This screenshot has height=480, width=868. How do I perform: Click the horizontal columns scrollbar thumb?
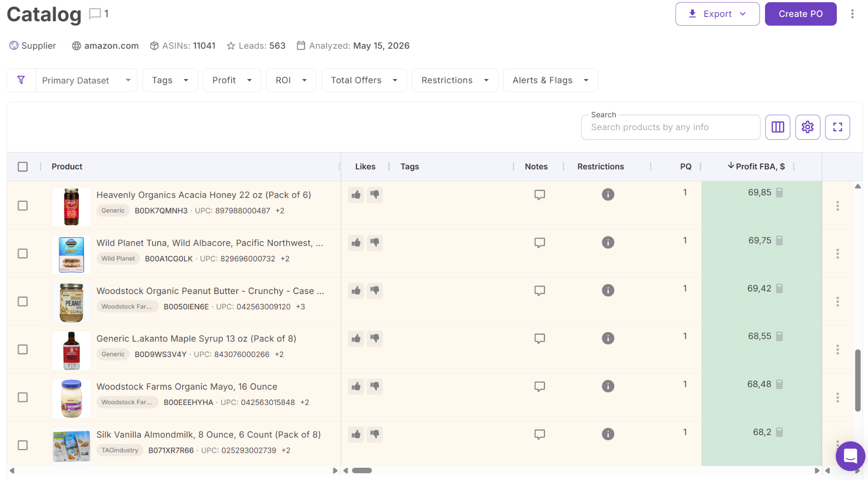tap(362, 471)
